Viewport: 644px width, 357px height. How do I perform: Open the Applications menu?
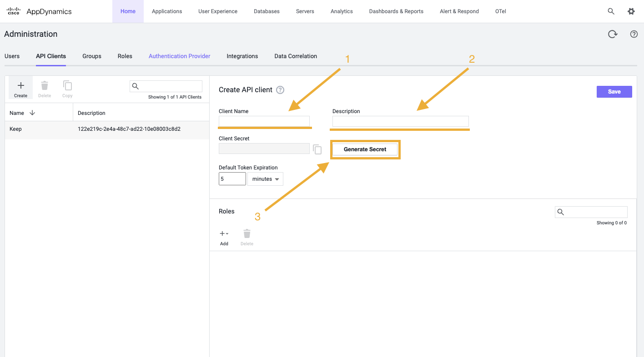167,11
